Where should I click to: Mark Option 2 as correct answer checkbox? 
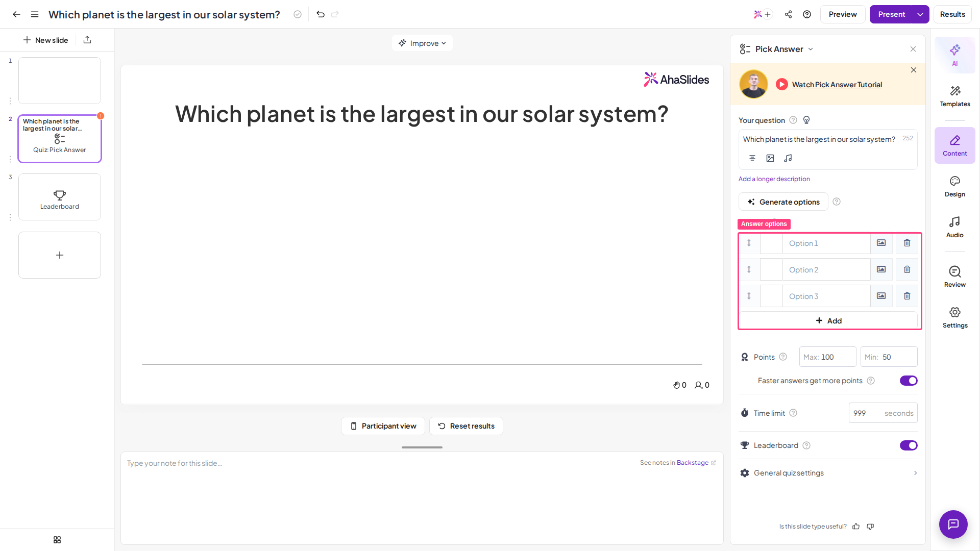pos(771,269)
